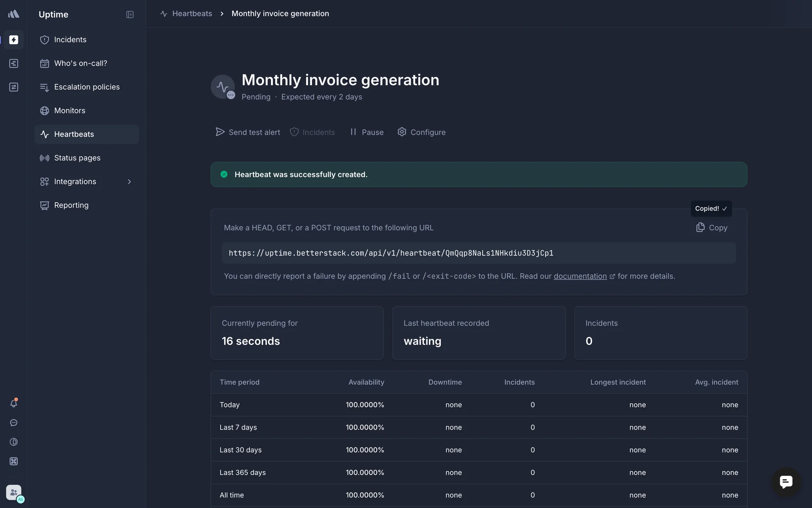The image size is (812, 508).
Task: Open the keyboard shortcuts command icon
Action: [14, 461]
